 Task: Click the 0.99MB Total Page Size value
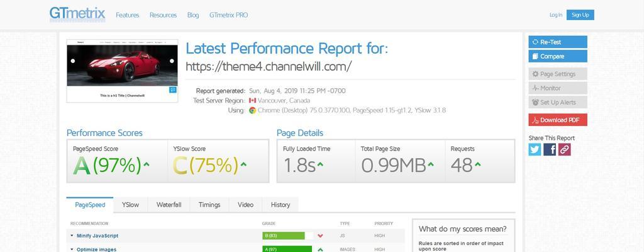pos(394,165)
